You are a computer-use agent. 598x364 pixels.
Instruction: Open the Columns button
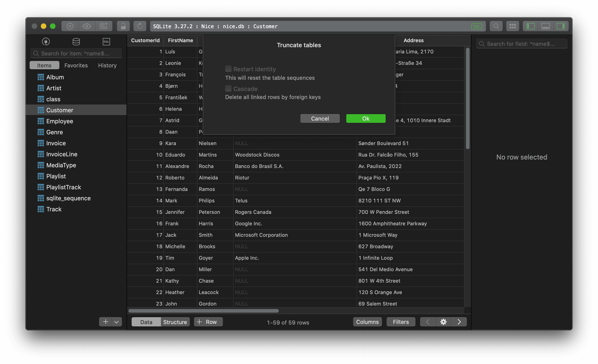click(367, 322)
